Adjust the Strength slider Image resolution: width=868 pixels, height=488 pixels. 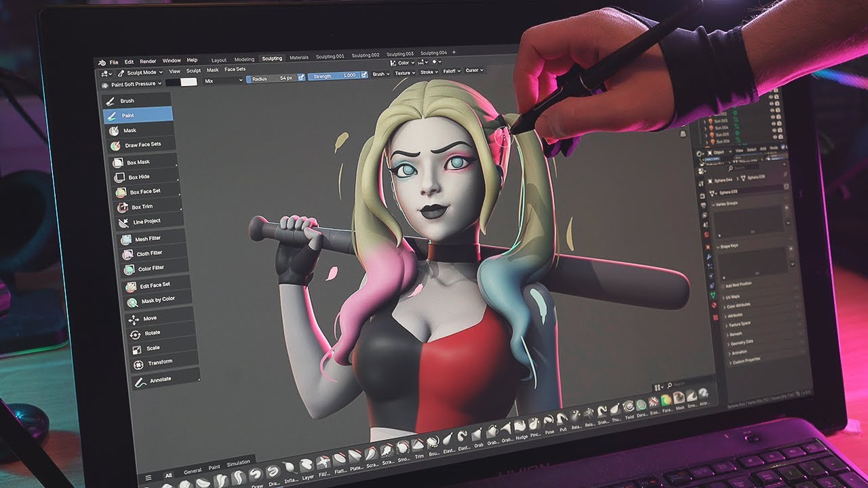tap(334, 77)
